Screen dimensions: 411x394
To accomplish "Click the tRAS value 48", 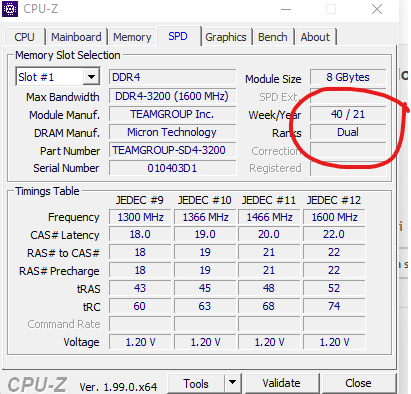I will (x=269, y=288).
